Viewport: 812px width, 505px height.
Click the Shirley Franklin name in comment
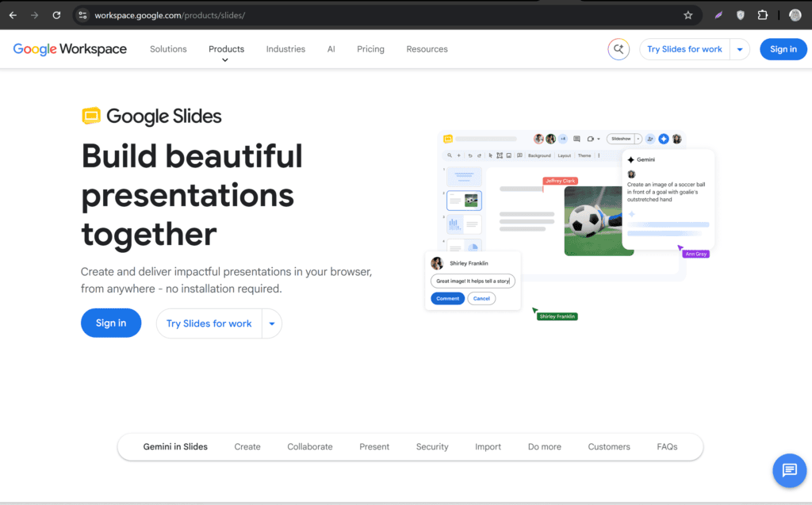pyautogui.click(x=469, y=263)
